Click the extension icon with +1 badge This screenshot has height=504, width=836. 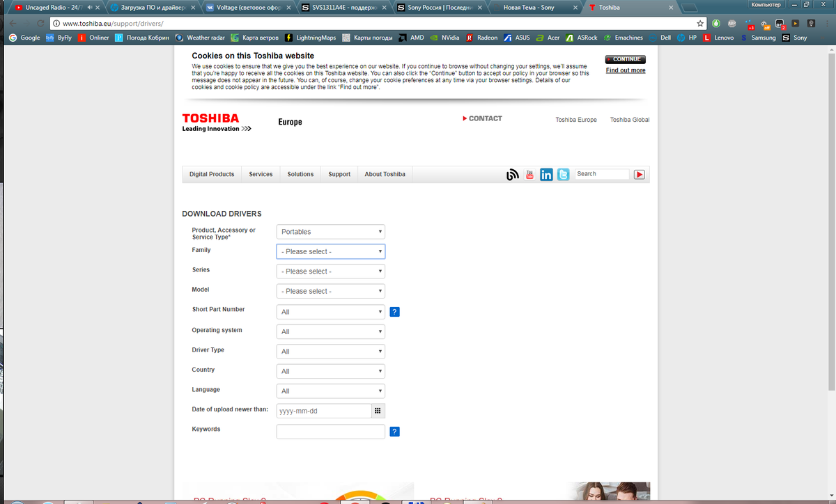point(750,24)
